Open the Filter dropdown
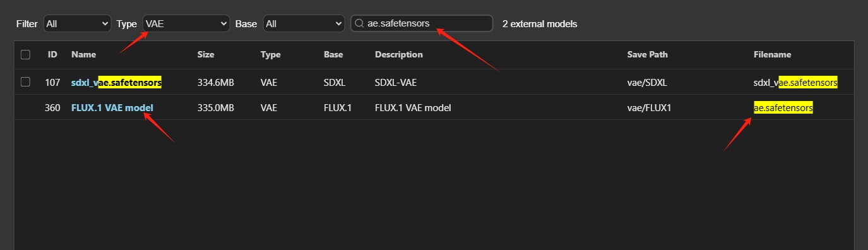Viewport: 868px width, 250px height. [77, 23]
